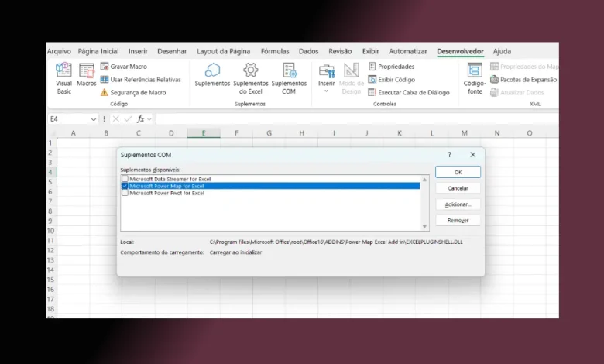Screen dimensions: 604x364
Task: Open the Suplementos store button
Action: (212, 75)
